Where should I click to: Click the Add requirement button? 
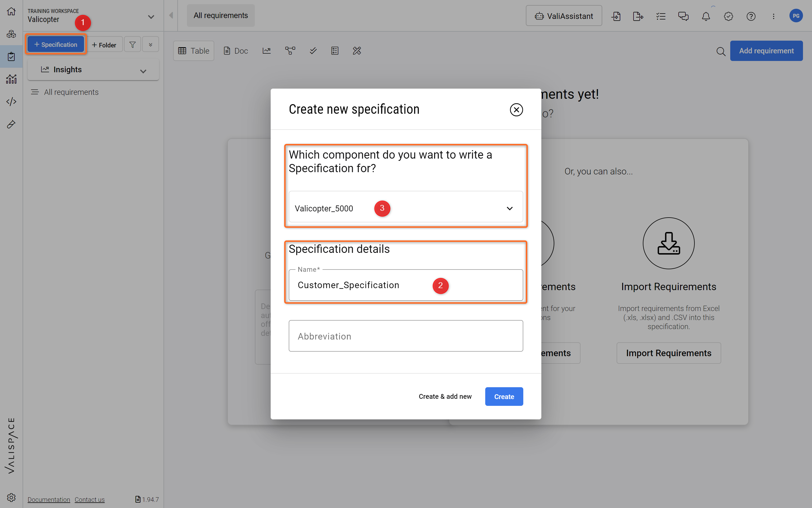766,51
